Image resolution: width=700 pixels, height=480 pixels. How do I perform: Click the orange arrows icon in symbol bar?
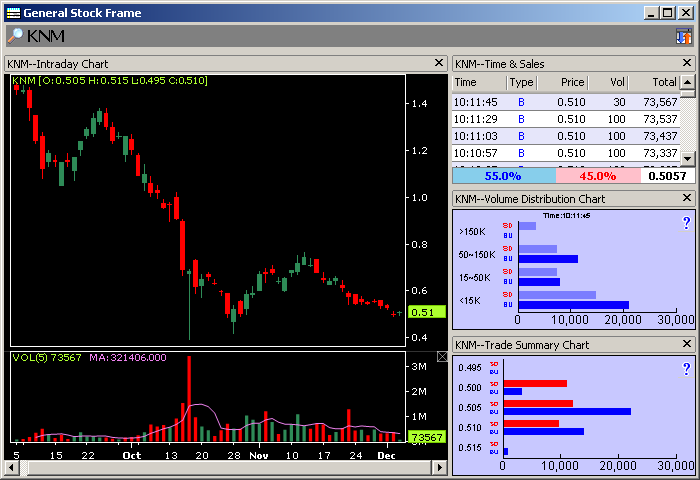tap(683, 37)
